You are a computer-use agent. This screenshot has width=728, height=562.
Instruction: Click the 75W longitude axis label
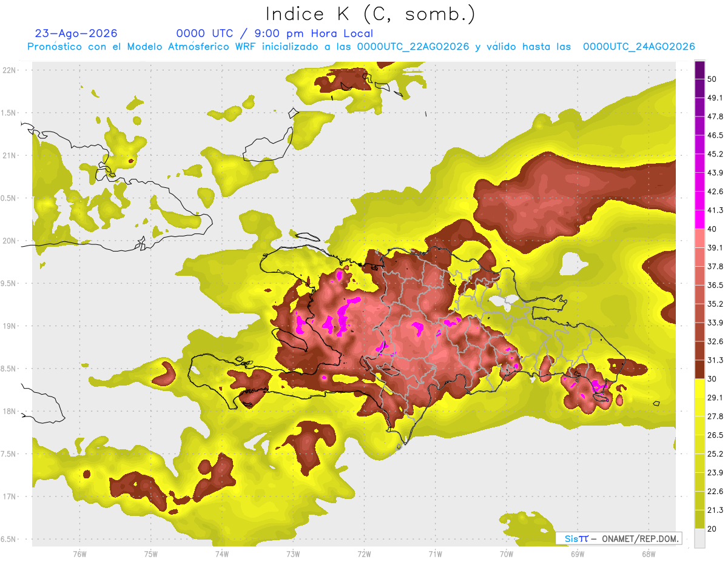tap(150, 554)
